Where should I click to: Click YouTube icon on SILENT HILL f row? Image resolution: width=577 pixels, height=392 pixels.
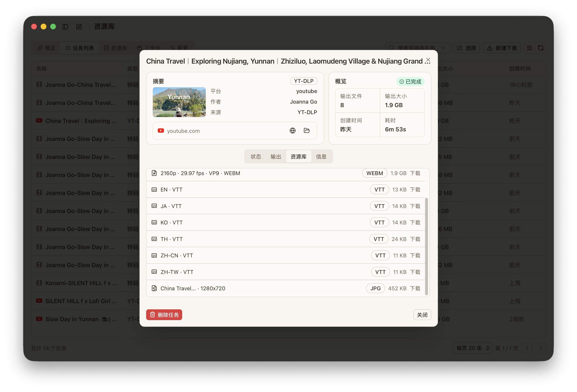tap(39, 301)
